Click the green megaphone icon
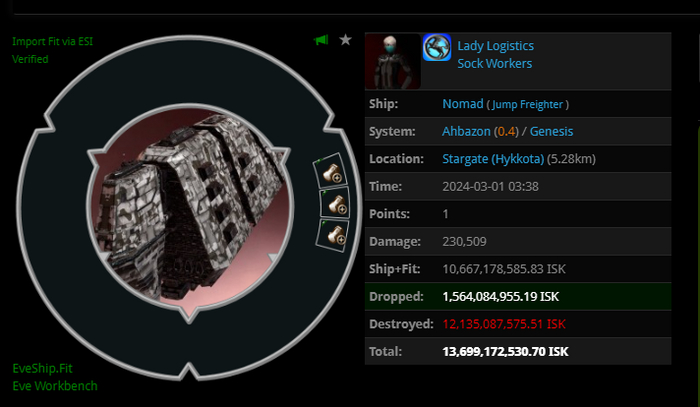Image resolution: width=700 pixels, height=407 pixels. (x=321, y=40)
